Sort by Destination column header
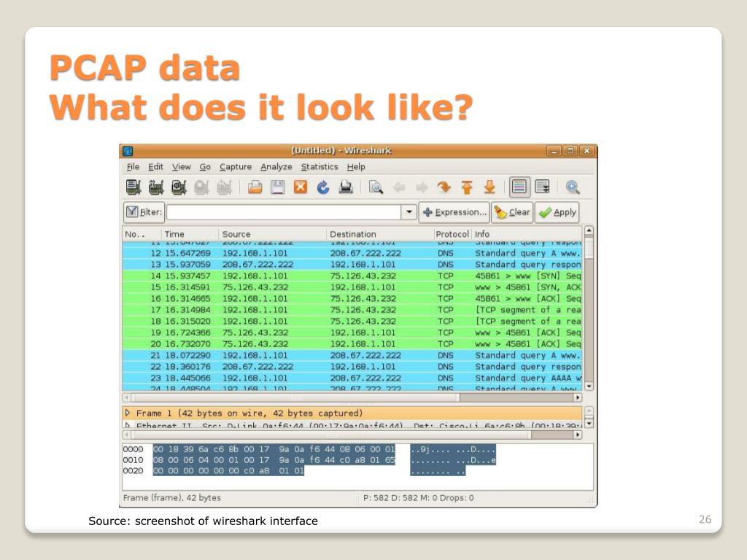Screen dimensions: 747x560 (x=379, y=234)
